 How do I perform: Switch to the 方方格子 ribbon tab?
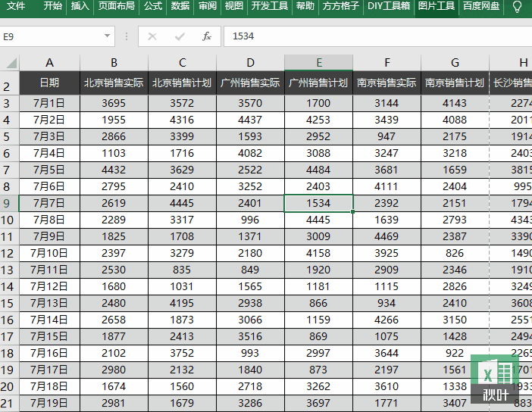tap(341, 6)
